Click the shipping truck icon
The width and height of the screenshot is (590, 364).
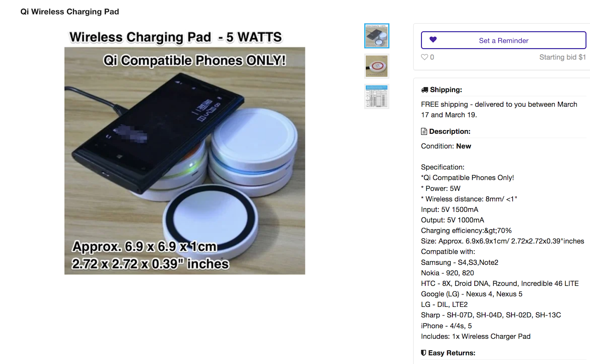[424, 90]
